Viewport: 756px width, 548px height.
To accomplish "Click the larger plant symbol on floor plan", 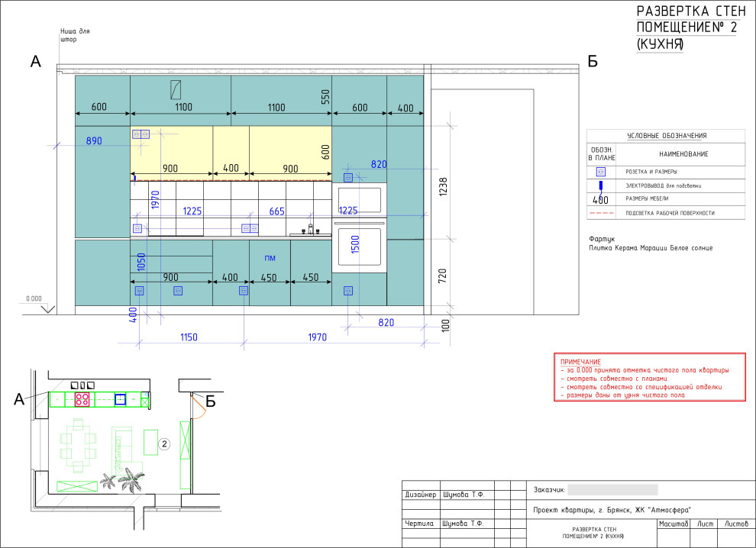I will click(x=131, y=481).
